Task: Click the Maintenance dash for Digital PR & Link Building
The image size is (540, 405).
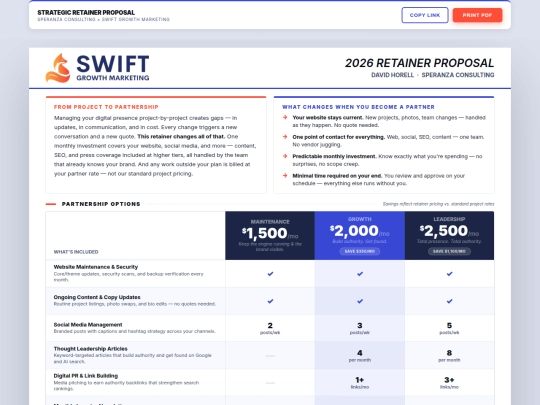Action: coord(270,383)
